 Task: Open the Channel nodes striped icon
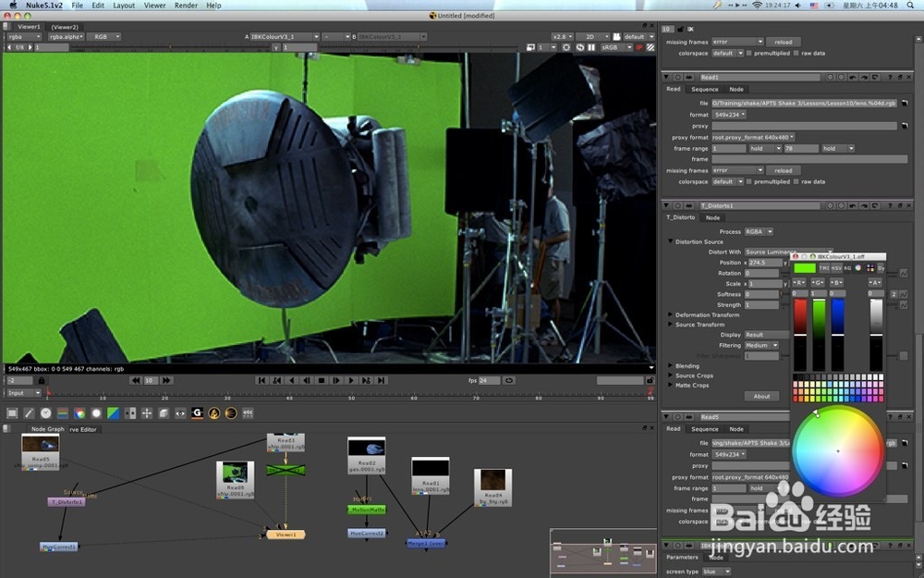[63, 413]
